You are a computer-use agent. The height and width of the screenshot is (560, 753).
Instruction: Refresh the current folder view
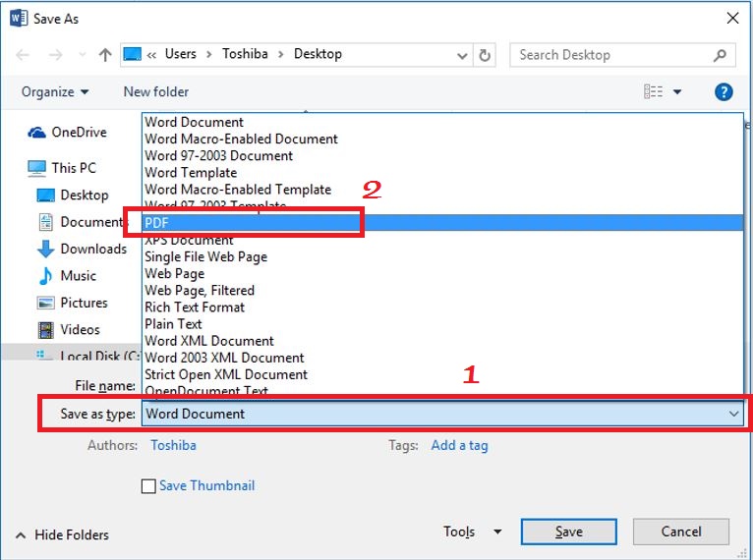(x=485, y=56)
